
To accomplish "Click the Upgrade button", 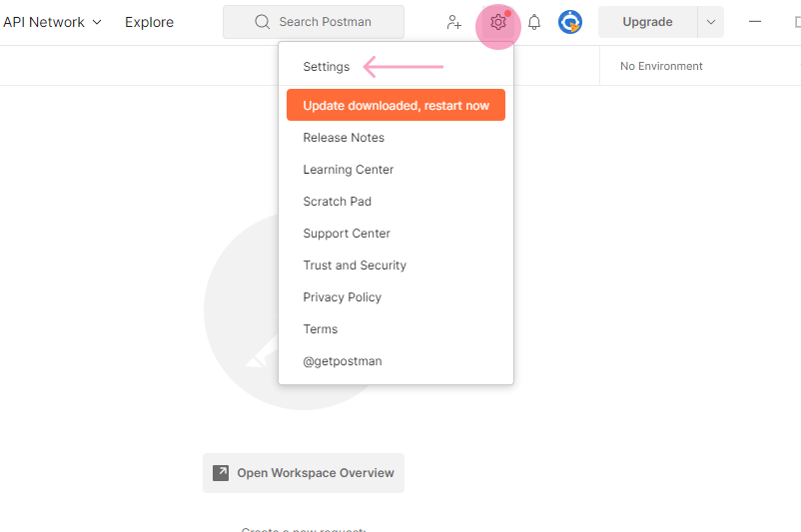I will pyautogui.click(x=647, y=22).
